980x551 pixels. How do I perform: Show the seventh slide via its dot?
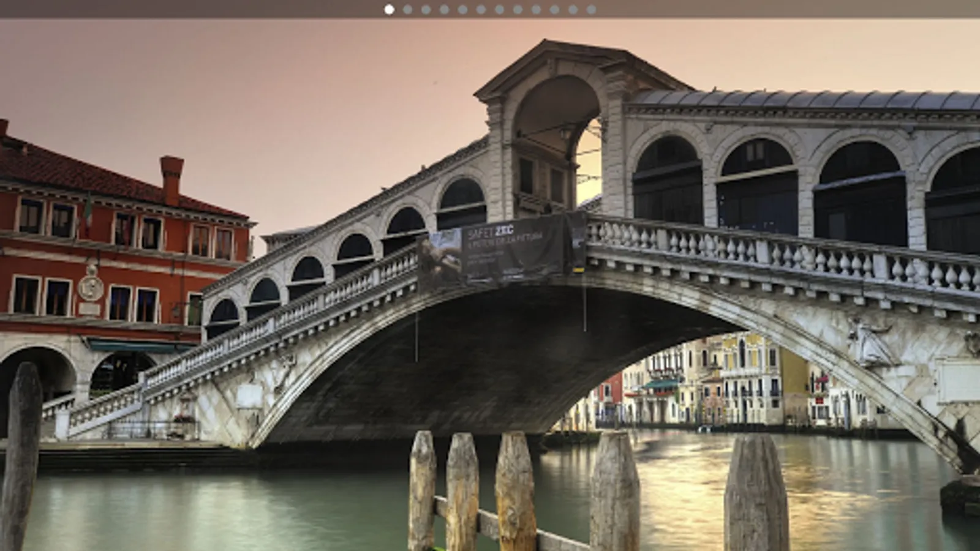tap(499, 9)
